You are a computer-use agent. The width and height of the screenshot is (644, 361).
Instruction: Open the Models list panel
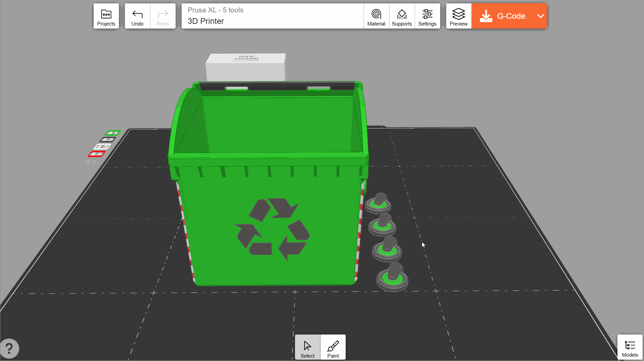pyautogui.click(x=630, y=348)
